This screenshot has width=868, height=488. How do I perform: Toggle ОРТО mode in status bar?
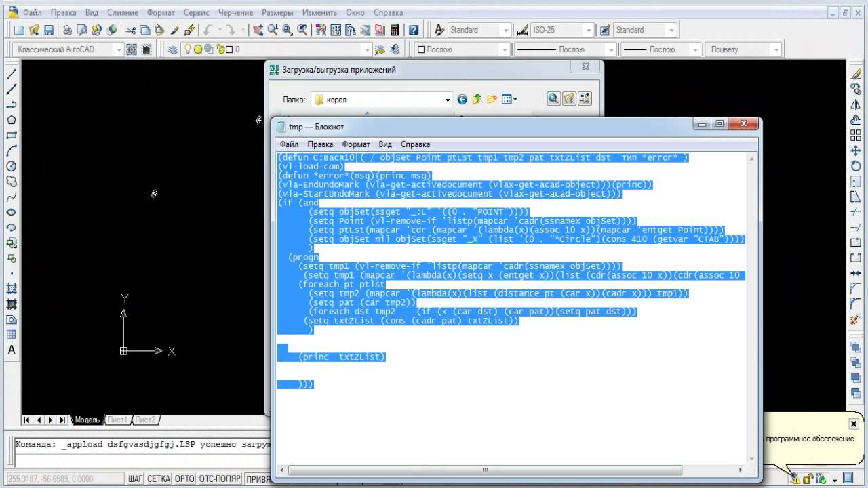coord(184,479)
